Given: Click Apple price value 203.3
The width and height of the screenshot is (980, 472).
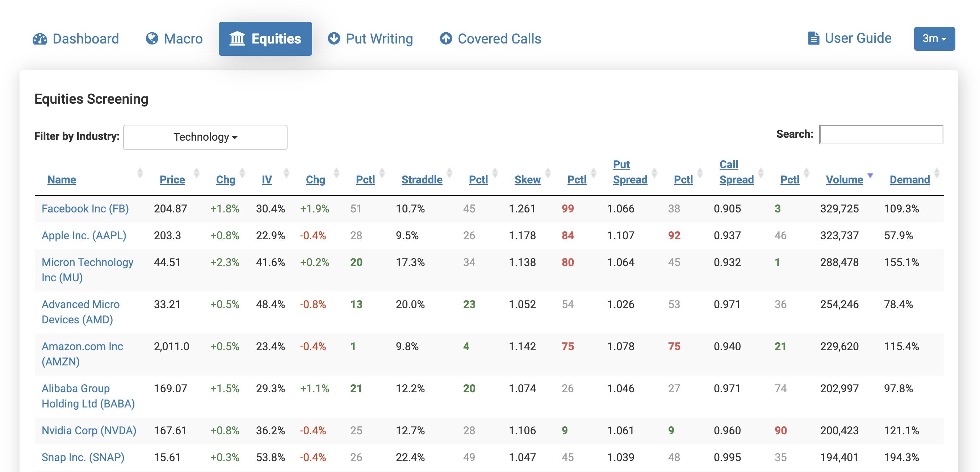Looking at the screenshot, I should click(167, 235).
